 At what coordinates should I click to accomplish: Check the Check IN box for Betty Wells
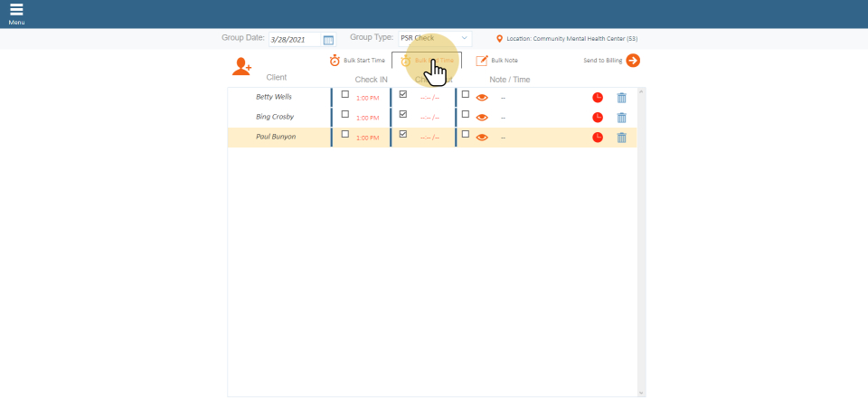344,94
